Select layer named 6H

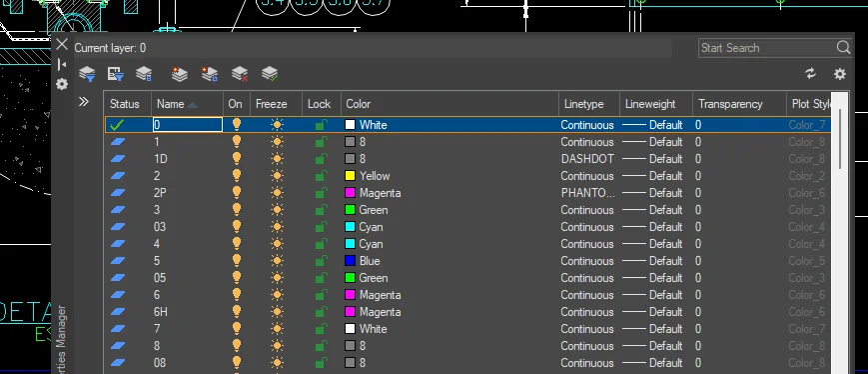[161, 312]
